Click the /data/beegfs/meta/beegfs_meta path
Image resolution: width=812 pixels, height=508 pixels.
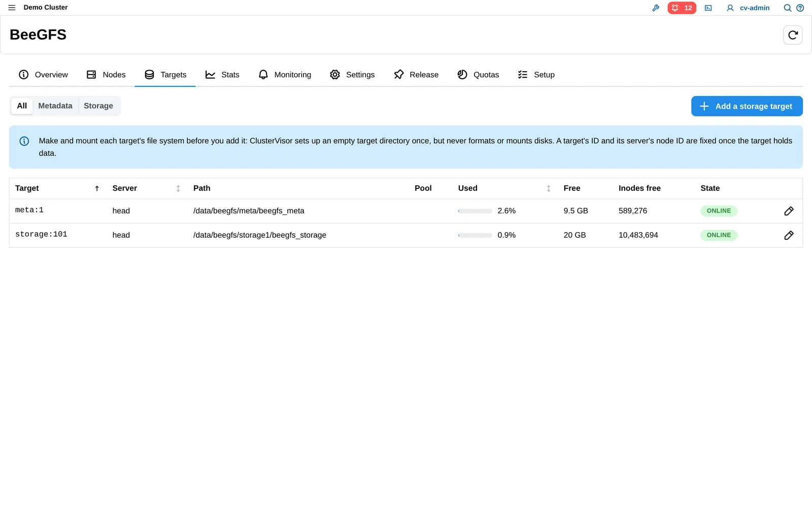pyautogui.click(x=249, y=211)
